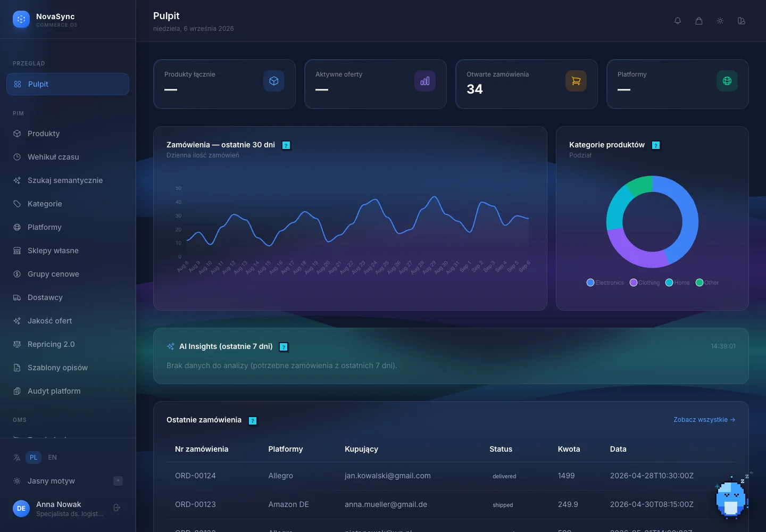766x532 pixels.
Task: Go to Produkty in sidebar
Action: click(x=68, y=134)
